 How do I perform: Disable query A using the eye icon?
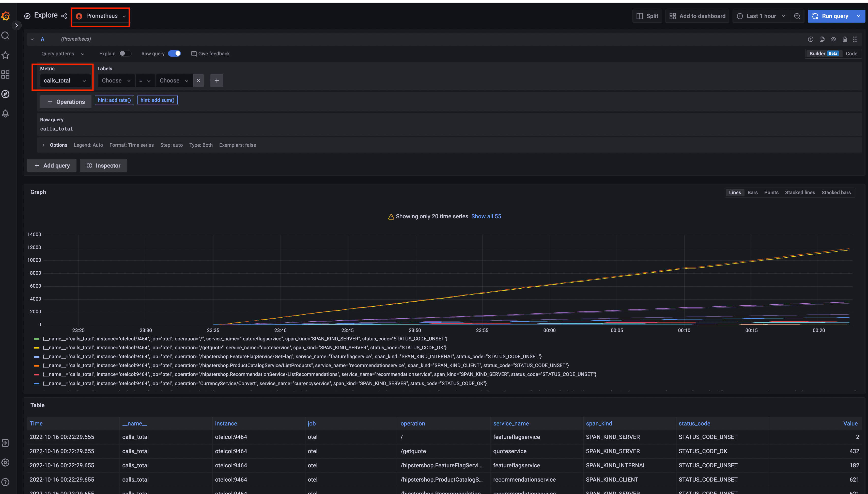point(834,39)
